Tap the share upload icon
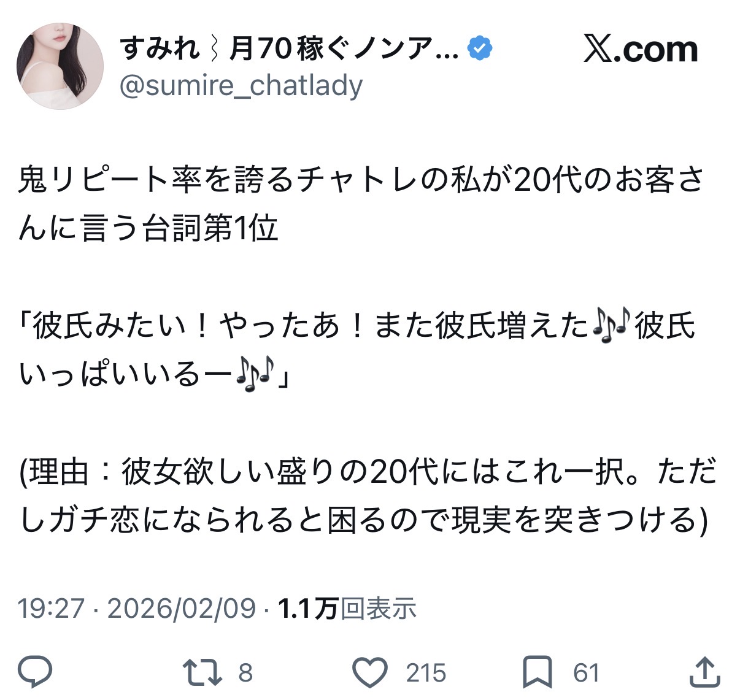 pyautogui.click(x=704, y=672)
